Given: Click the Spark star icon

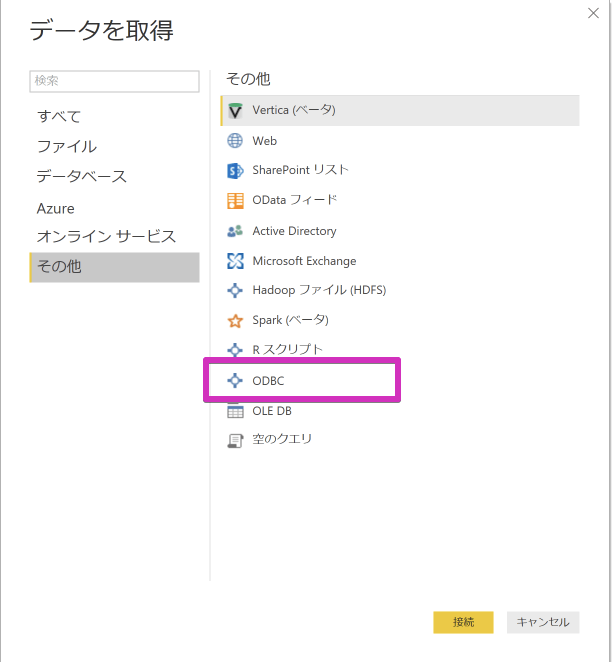Looking at the screenshot, I should click(235, 321).
